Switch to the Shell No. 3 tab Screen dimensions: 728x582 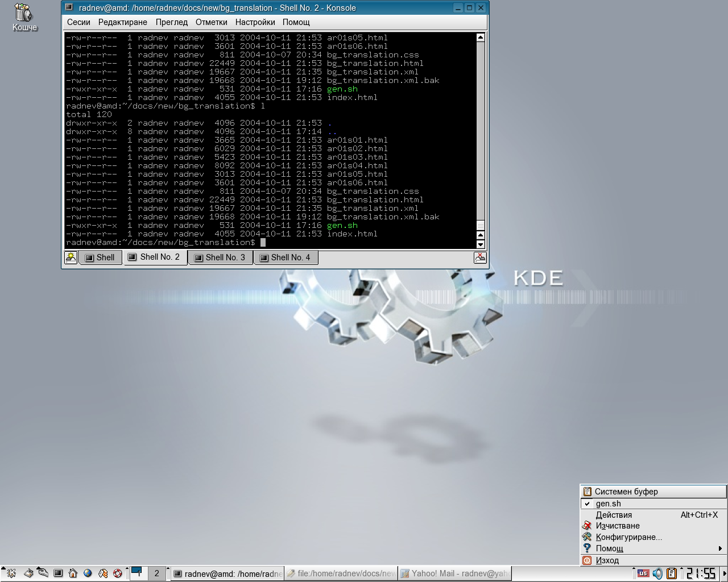click(x=221, y=257)
